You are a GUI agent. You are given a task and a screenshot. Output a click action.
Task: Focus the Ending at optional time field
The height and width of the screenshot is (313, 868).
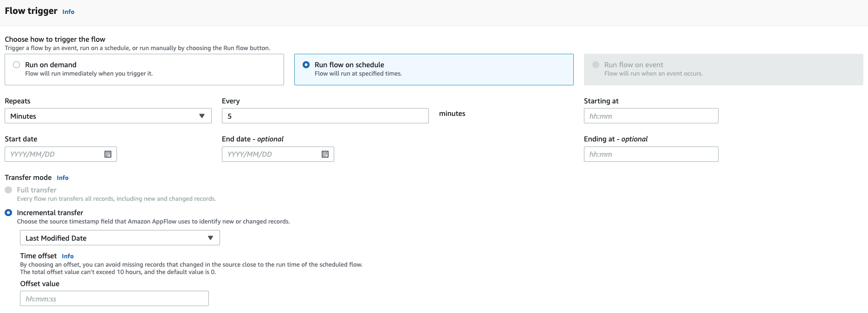point(651,154)
